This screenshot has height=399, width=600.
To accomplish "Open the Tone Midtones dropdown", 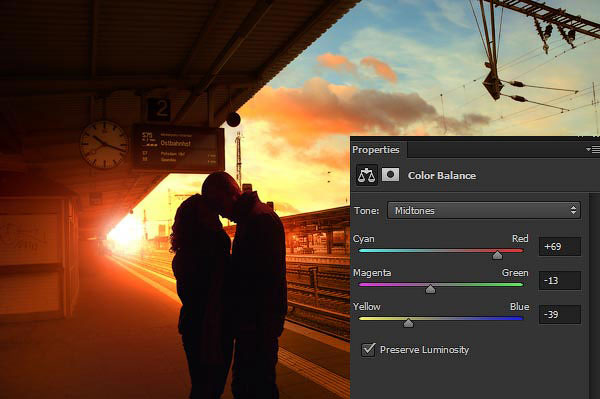I will pos(484,210).
